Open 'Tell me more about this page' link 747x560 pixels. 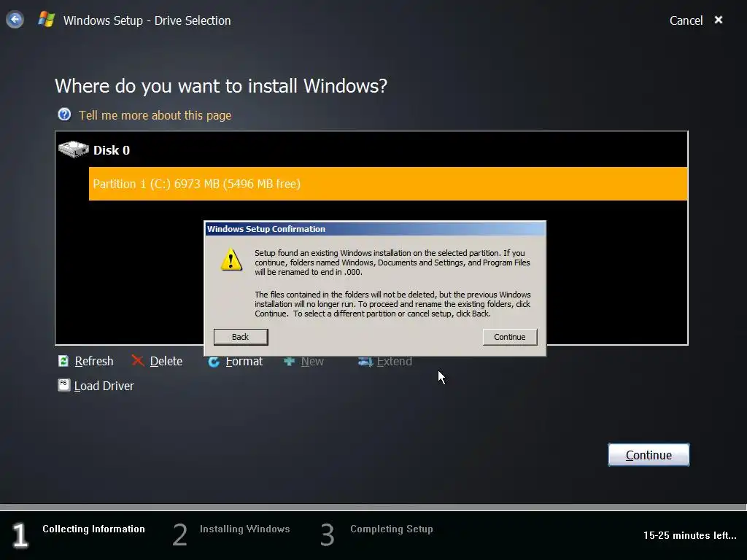(155, 115)
